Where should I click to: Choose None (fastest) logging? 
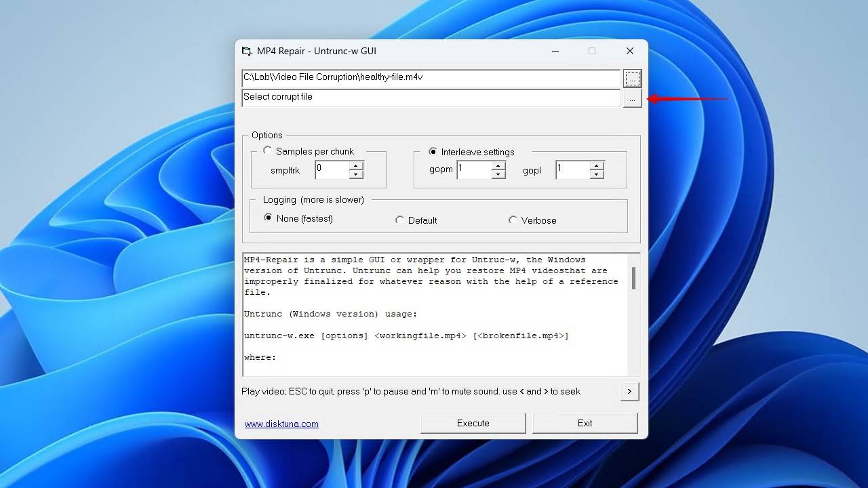pos(268,218)
